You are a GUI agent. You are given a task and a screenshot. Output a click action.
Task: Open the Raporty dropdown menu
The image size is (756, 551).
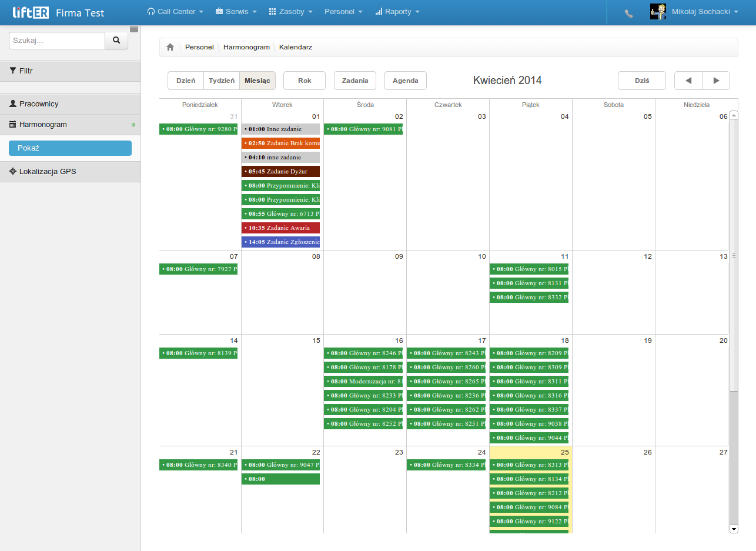tap(397, 12)
